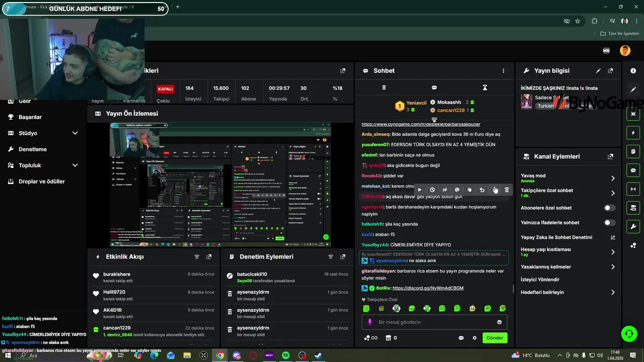644x362 pixels.
Task: Filter the Denetim Eylemleri list
Action: pos(331,256)
